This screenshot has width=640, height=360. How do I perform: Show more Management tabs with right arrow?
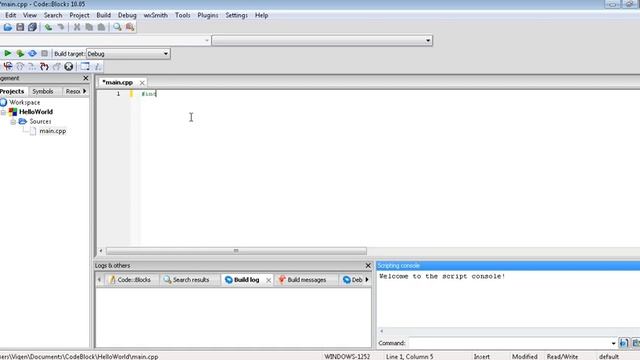click(84, 91)
